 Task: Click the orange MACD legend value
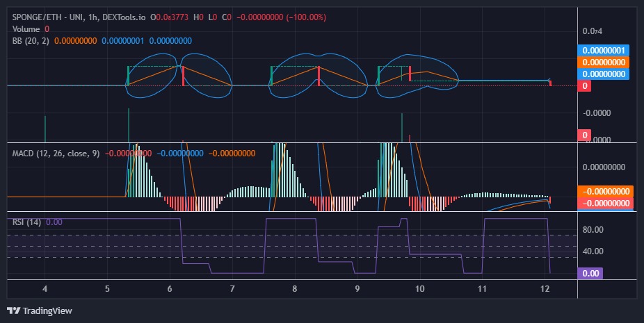(x=232, y=154)
